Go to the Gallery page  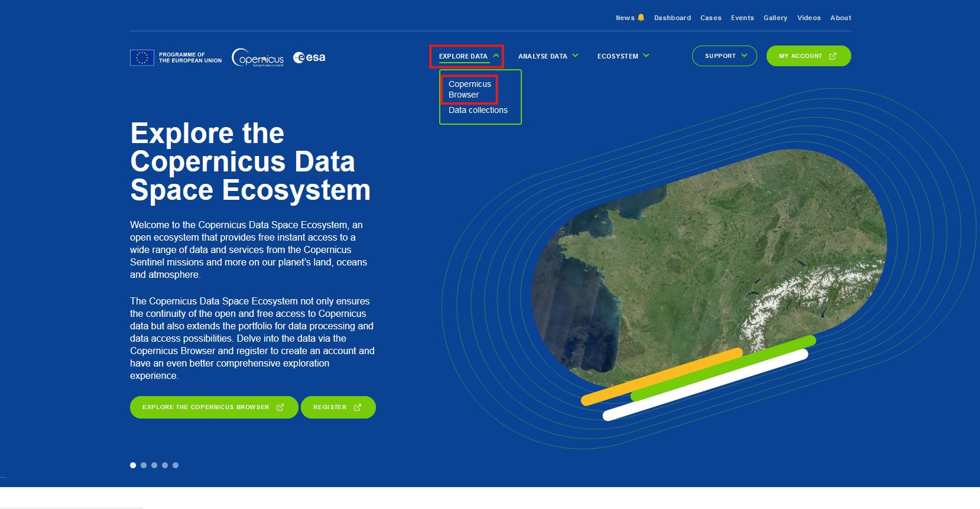775,18
